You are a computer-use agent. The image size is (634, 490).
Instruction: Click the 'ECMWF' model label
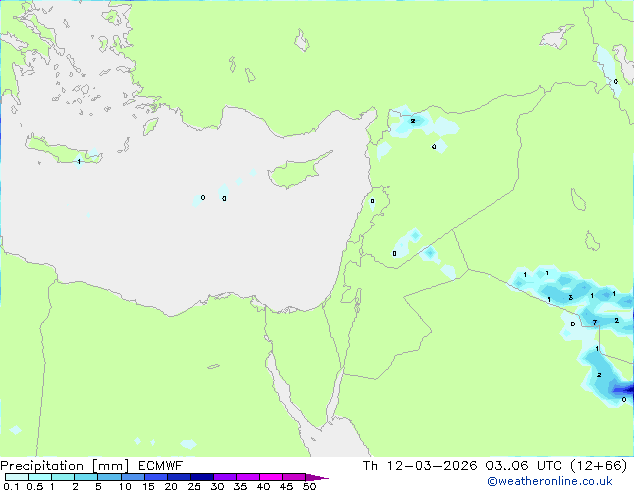(x=161, y=466)
